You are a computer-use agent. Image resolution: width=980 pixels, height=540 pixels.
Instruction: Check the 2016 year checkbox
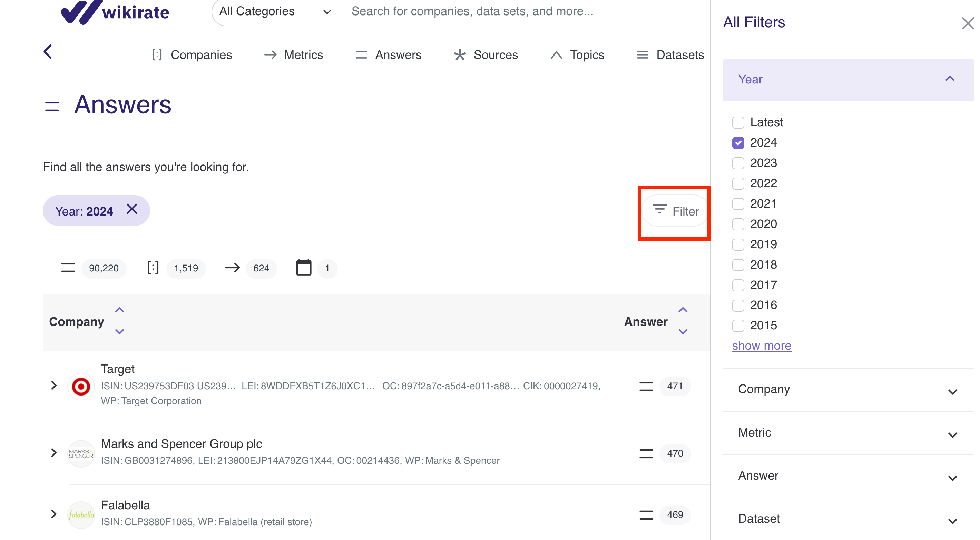[738, 306]
